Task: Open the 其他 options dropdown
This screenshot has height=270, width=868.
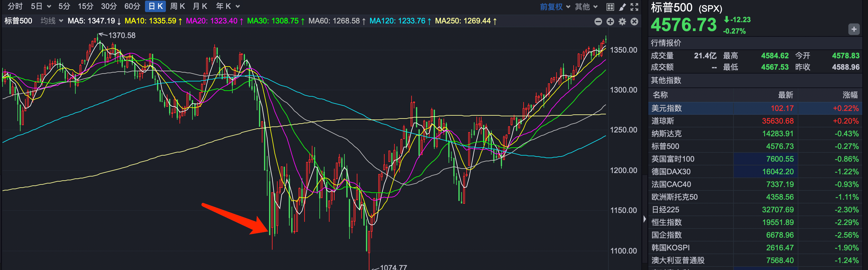Action: coord(586,7)
